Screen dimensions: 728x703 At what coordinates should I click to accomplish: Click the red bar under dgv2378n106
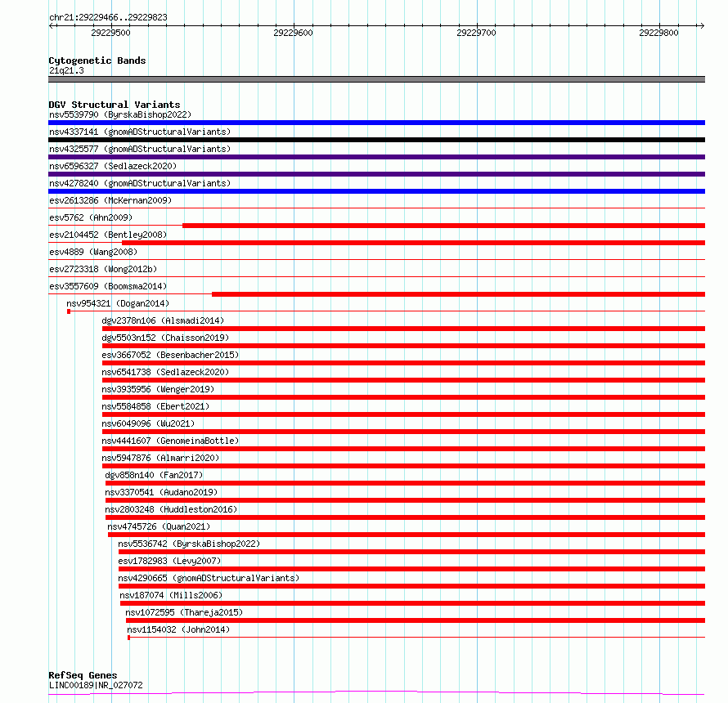pos(404,329)
